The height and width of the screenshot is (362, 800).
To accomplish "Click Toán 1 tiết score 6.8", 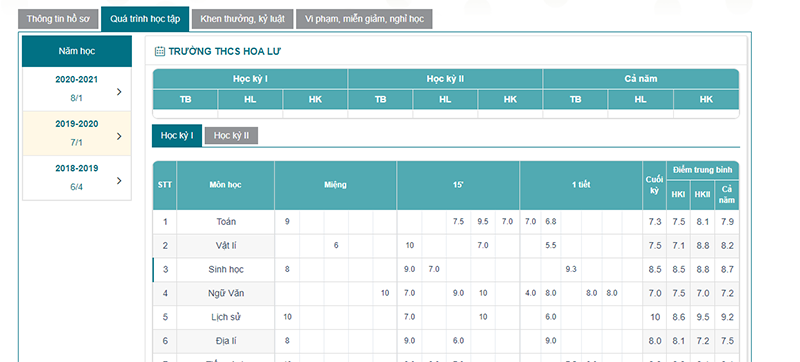I will coord(551,222).
